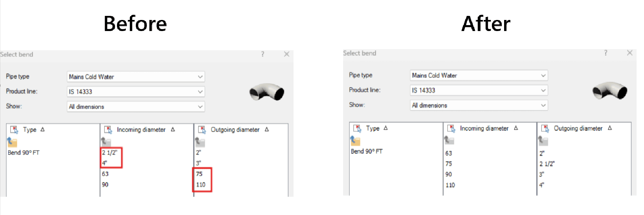The height and width of the screenshot is (215, 644).
Task: Click the Incoming diameter filter icon in Before dialog
Action: [108, 130]
